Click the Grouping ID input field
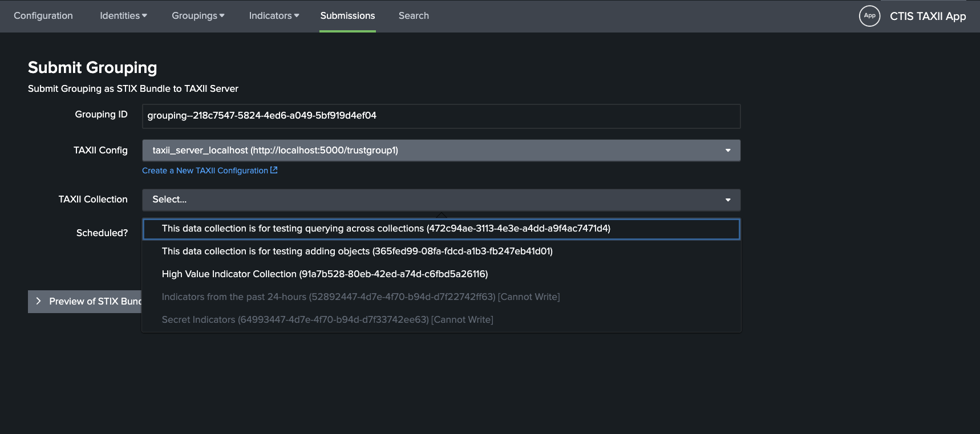980x434 pixels. point(440,116)
